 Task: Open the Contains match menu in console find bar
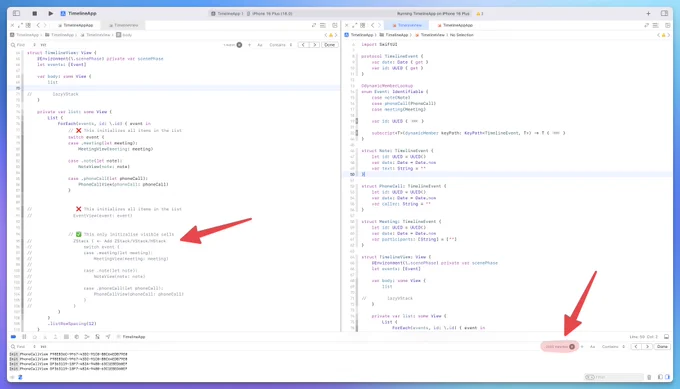tap(613, 347)
